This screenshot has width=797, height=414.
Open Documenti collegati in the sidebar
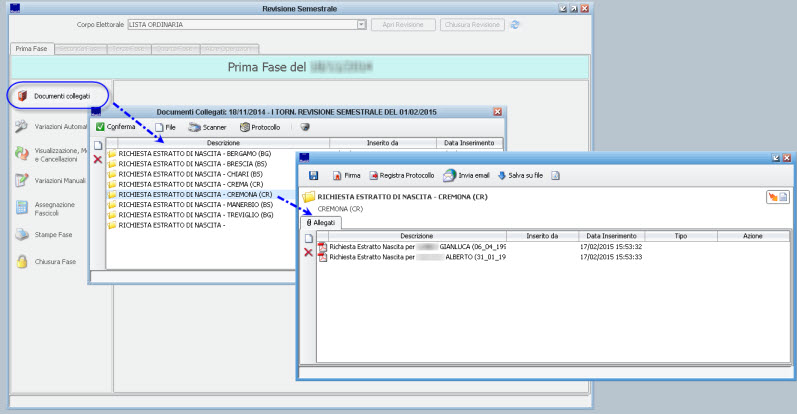[55, 96]
